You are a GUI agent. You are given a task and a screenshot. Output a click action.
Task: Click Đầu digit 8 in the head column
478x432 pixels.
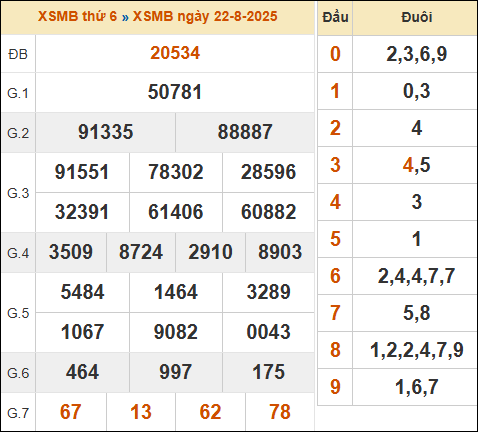tap(335, 350)
